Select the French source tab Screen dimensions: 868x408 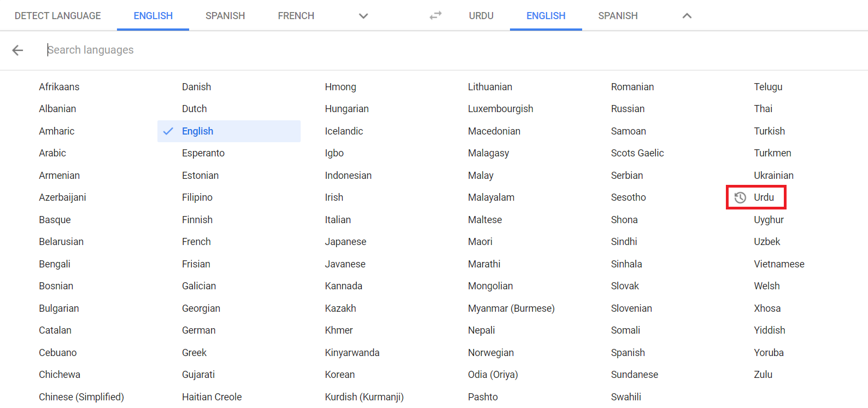(x=296, y=16)
